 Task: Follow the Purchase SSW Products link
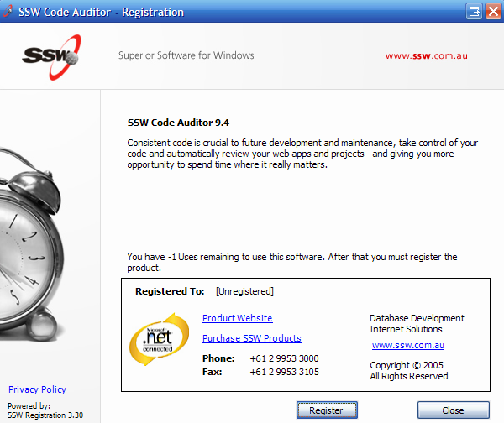tap(251, 338)
